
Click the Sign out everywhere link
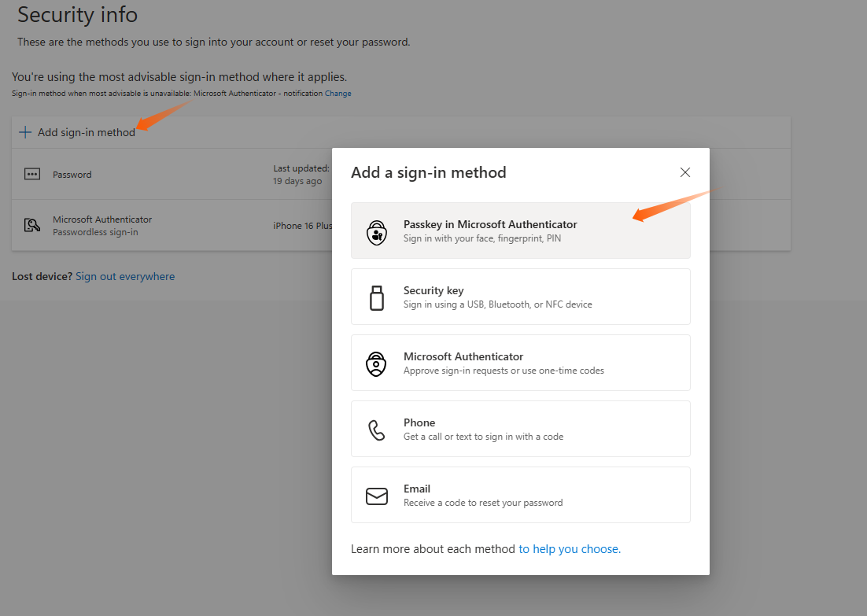coord(125,277)
